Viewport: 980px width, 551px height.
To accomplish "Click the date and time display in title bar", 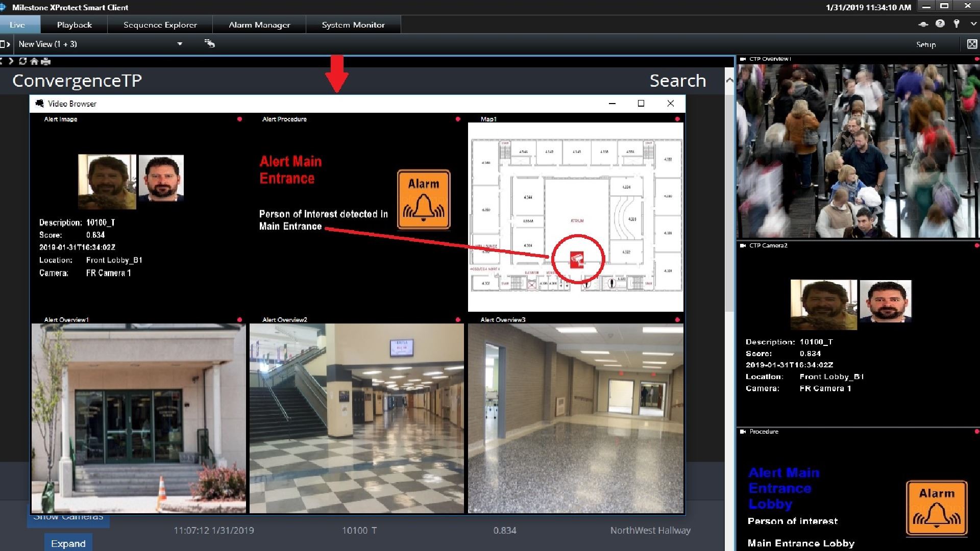I will pyautogui.click(x=868, y=7).
